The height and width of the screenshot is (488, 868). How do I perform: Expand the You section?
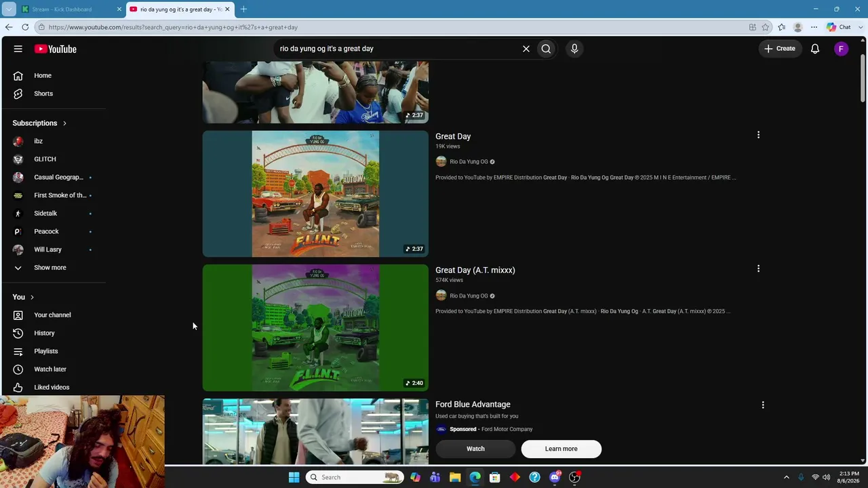point(23,297)
